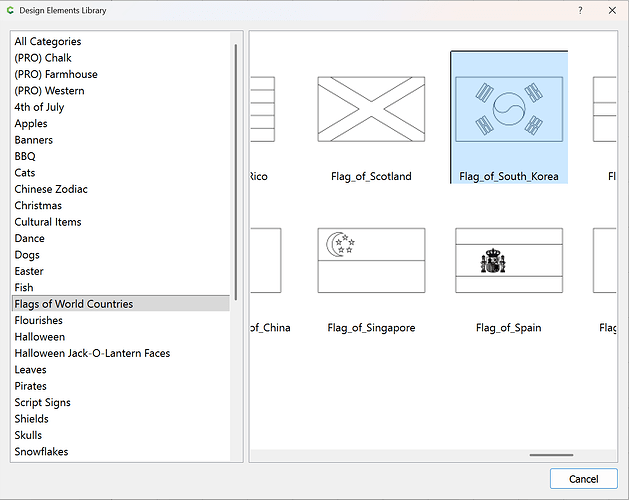Pick the Flag_of_Spain design thumbnail
This screenshot has width=629, height=500.
click(509, 261)
